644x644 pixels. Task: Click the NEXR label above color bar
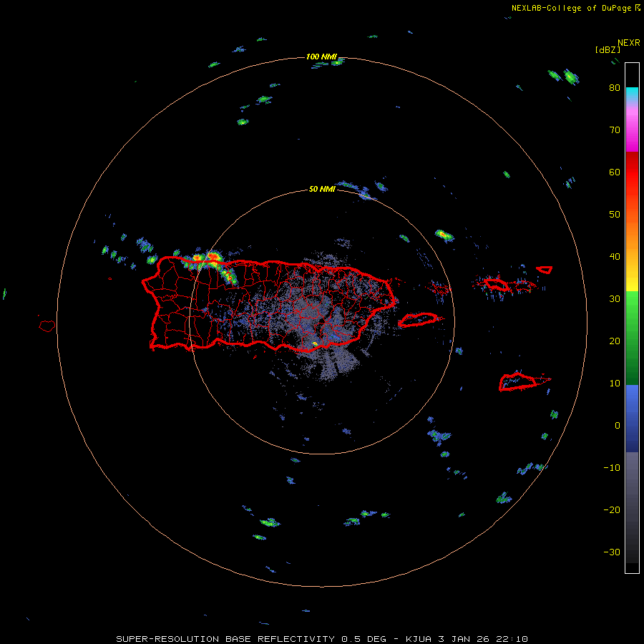coord(629,43)
